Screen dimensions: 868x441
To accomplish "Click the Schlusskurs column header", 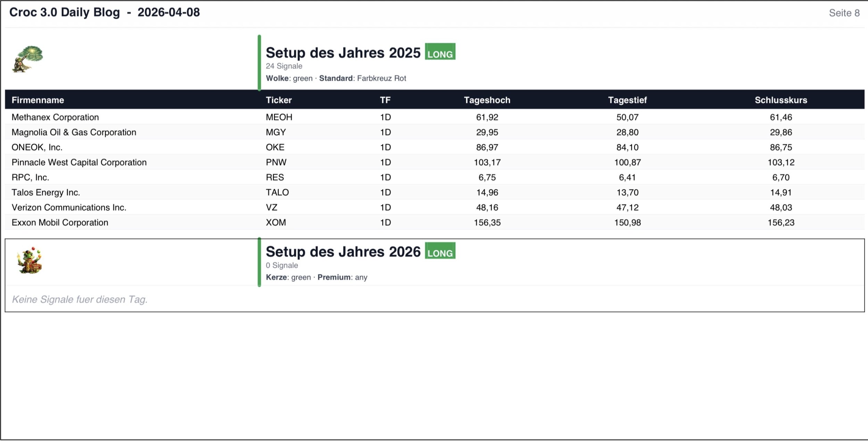I will coord(781,100).
